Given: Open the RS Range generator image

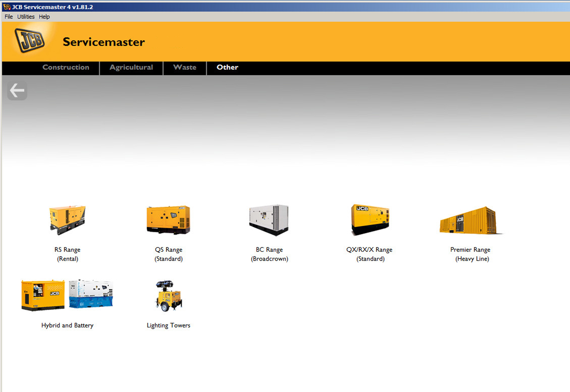Looking at the screenshot, I should pyautogui.click(x=67, y=219).
